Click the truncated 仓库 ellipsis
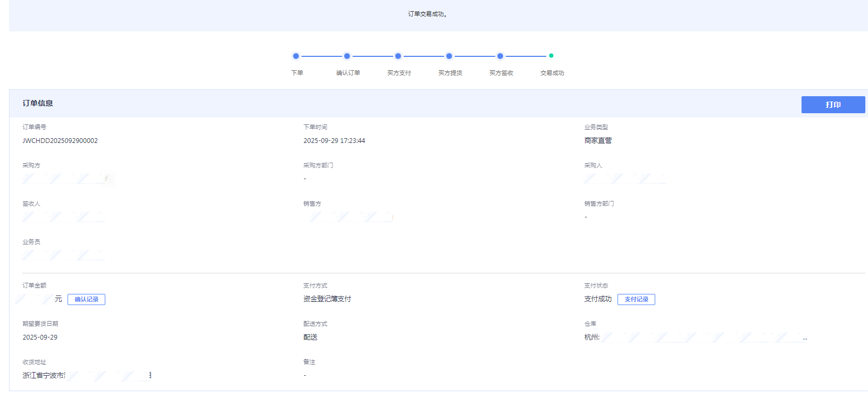868x397 pixels. pos(805,338)
